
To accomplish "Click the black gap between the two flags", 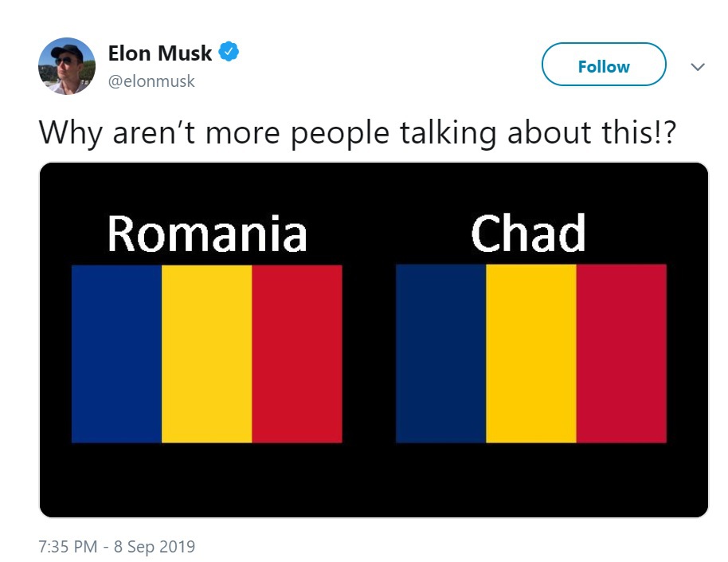I will 369,354.
